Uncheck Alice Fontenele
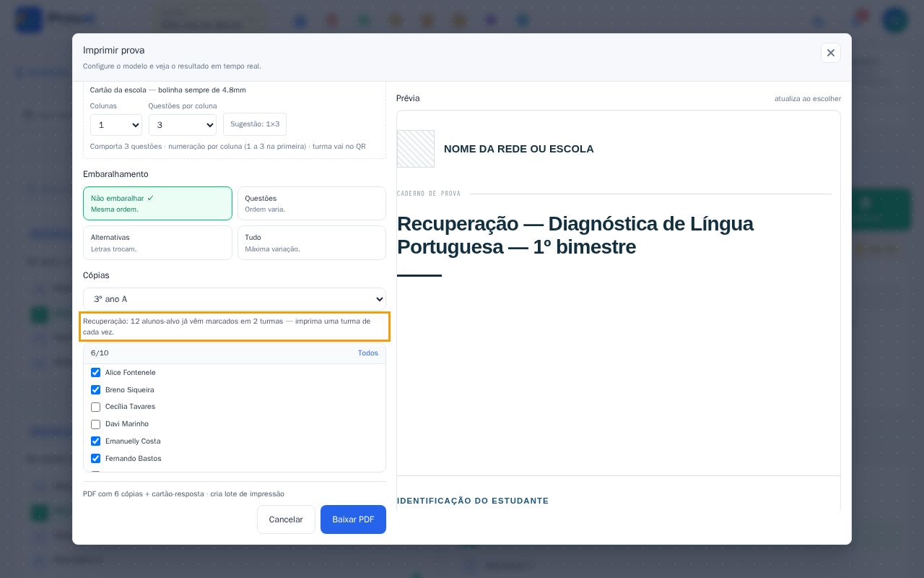This screenshot has width=924, height=578. click(95, 373)
